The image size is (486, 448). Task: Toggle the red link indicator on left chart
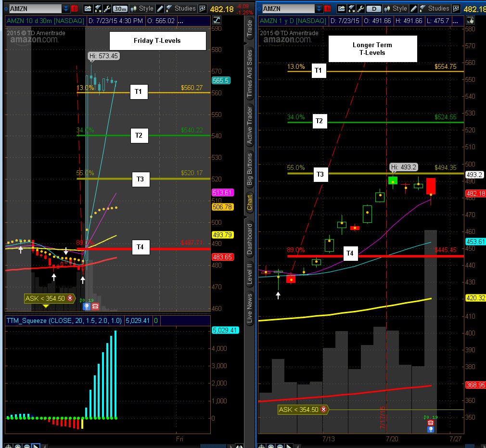click(75, 9)
